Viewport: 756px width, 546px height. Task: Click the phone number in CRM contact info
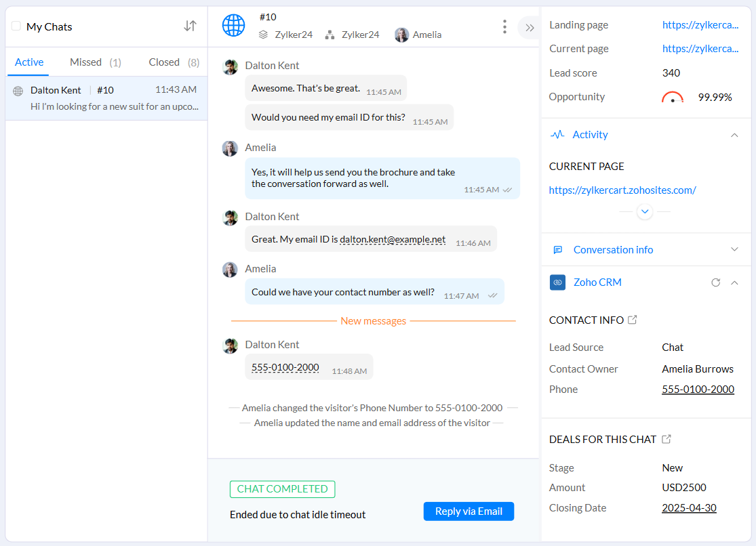pyautogui.click(x=698, y=390)
